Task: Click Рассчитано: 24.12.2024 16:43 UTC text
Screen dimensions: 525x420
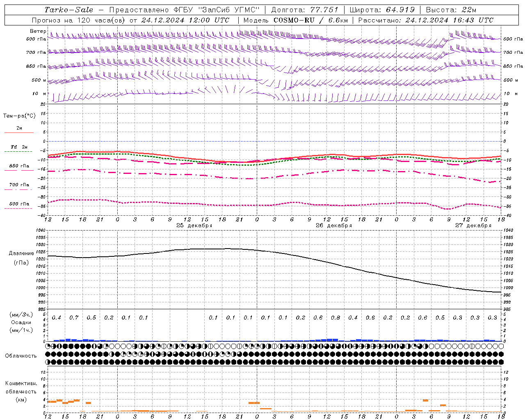Action: [426, 20]
